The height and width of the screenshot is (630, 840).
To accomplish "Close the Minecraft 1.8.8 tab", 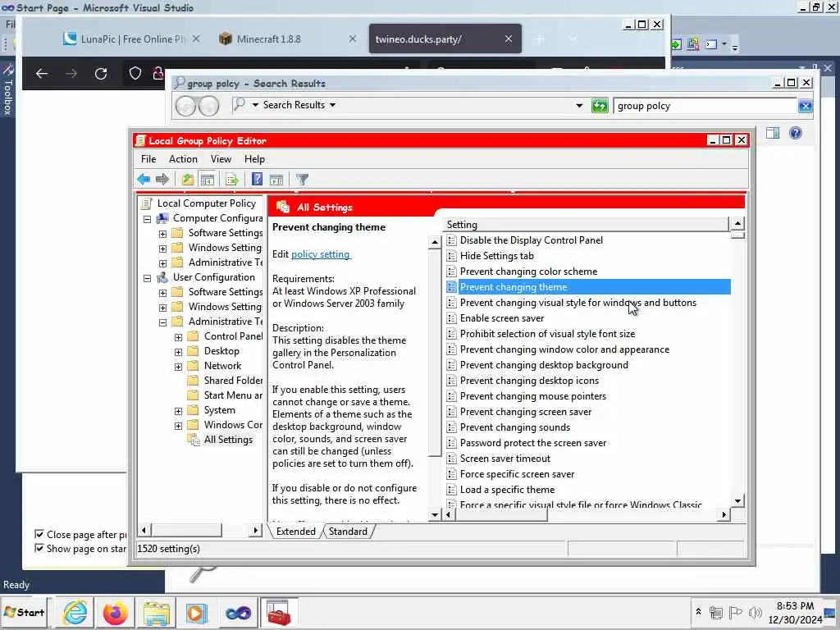I will pos(353,39).
